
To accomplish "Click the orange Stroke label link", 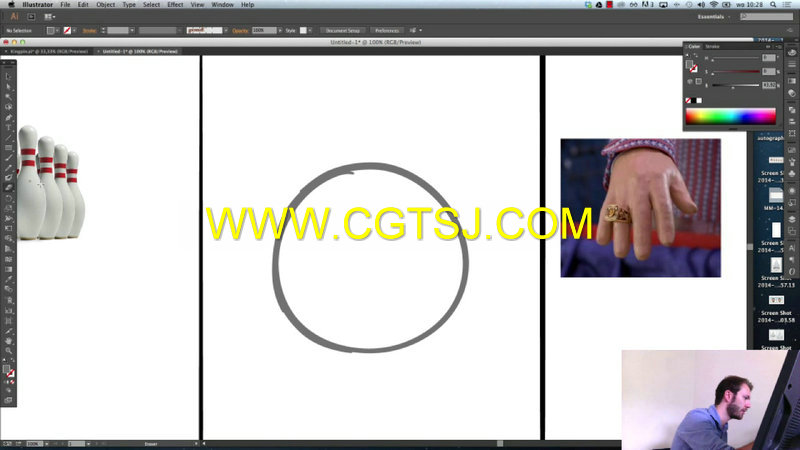I will (89, 31).
